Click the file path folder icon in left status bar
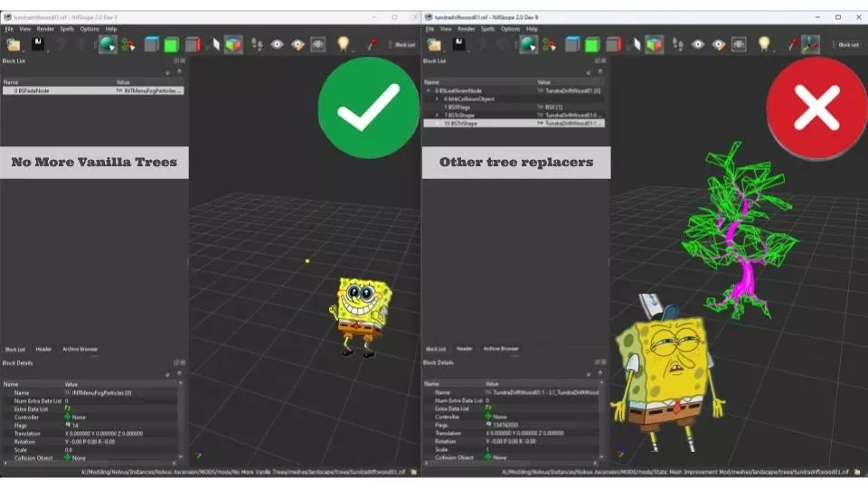Image resolution: width=868 pixels, height=488 pixels. [413, 472]
